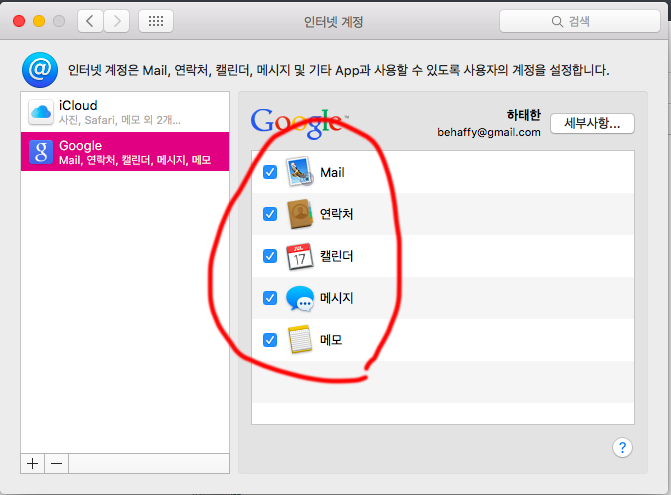671x495 pixels.
Task: Click the 인터넷 계정 window title
Action: [x=333, y=21]
